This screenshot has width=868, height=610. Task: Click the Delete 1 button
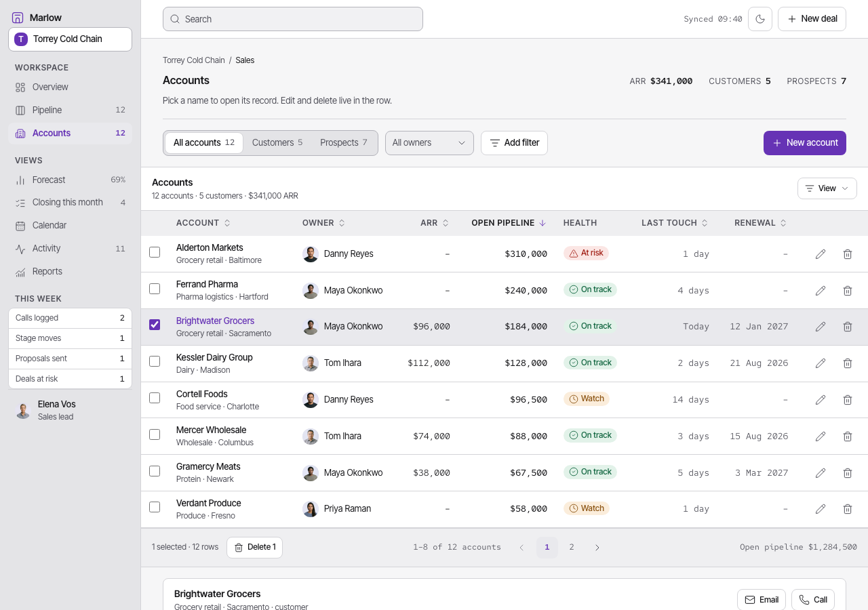[x=254, y=548]
